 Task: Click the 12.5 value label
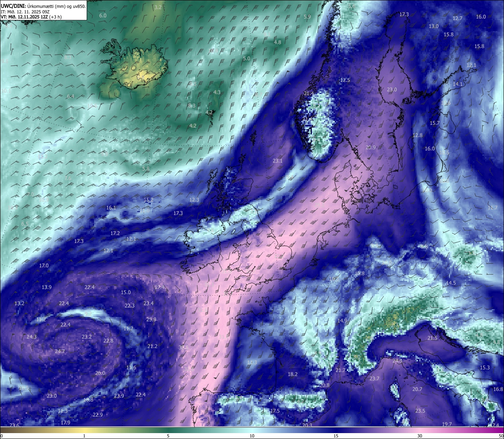(x=345, y=80)
